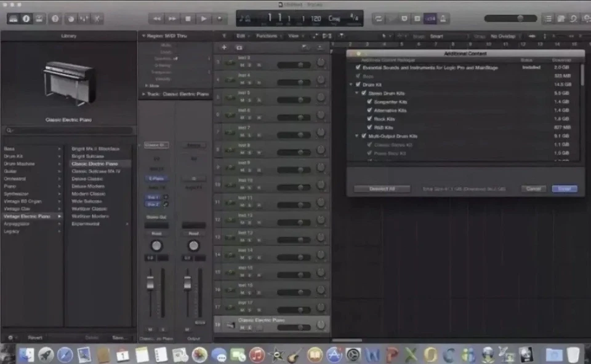
Task: Adjust the master volume slider in toolbar
Action: (x=520, y=19)
